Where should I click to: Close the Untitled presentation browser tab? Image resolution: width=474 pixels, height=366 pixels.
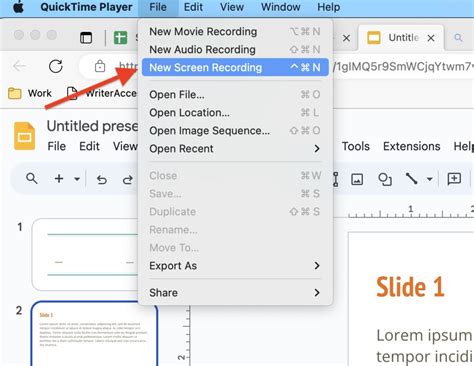point(431,38)
